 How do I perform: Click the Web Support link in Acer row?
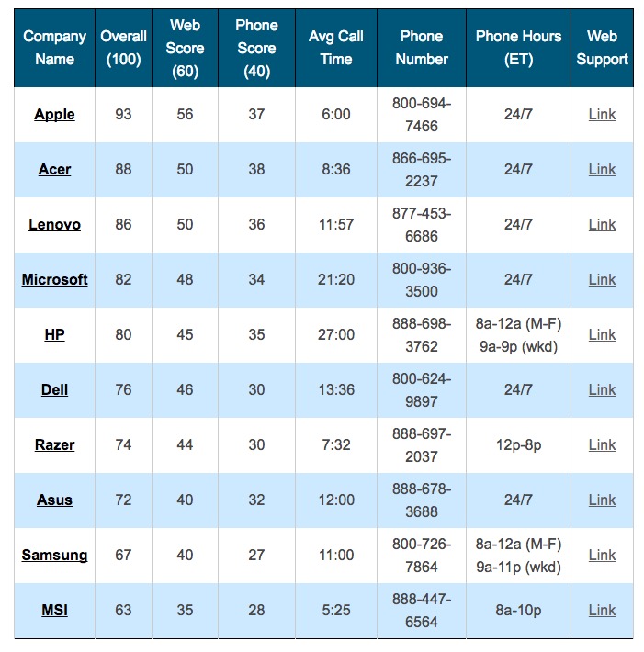[x=602, y=170]
